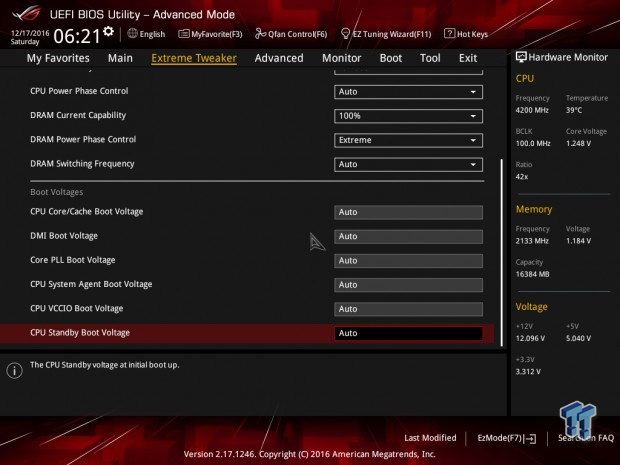
Task: Click Core Voltage 1.248 V value
Action: tap(578, 143)
